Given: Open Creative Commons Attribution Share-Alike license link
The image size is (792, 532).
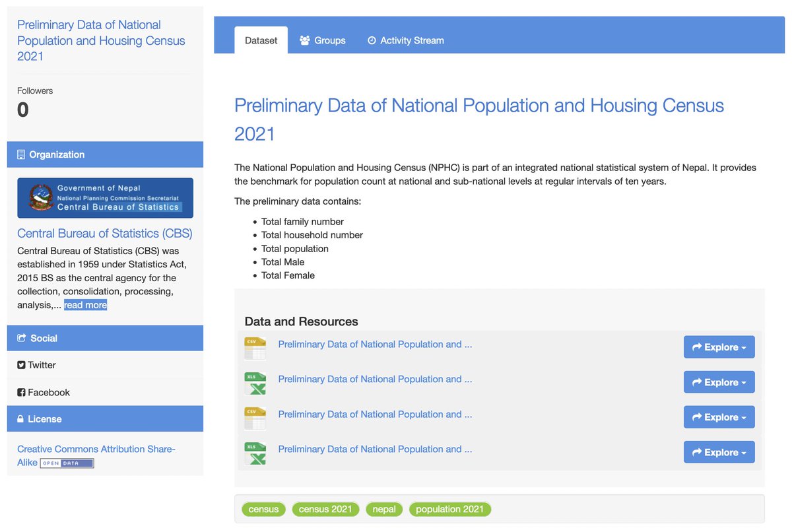Looking at the screenshot, I should click(96, 455).
